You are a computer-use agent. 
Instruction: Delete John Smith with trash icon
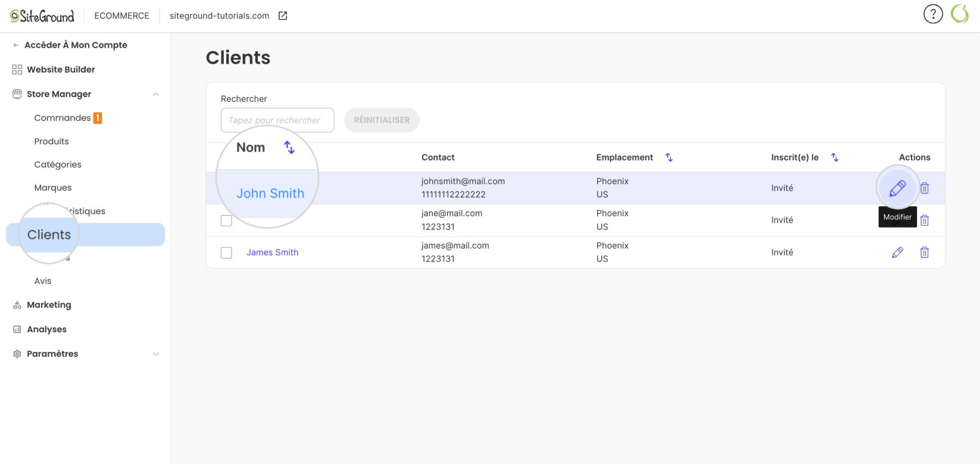click(x=925, y=188)
